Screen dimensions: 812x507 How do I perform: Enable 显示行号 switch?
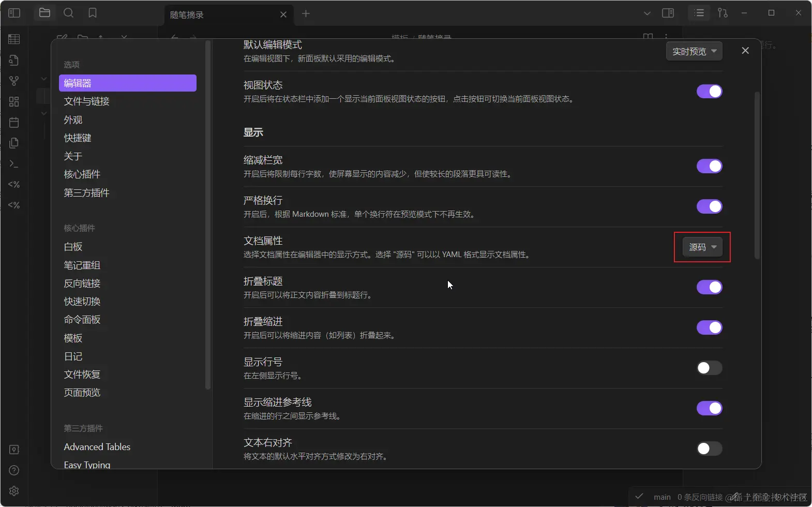pyautogui.click(x=709, y=368)
